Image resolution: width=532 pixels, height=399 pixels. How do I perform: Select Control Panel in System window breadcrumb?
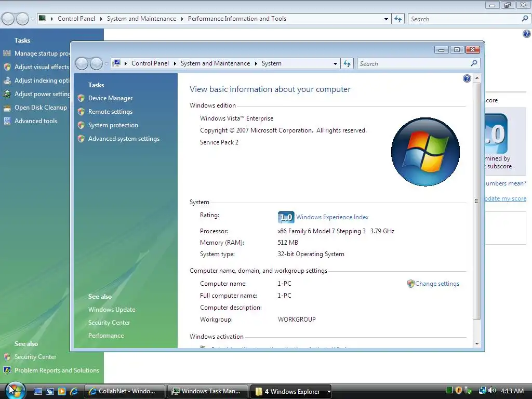[x=150, y=63]
